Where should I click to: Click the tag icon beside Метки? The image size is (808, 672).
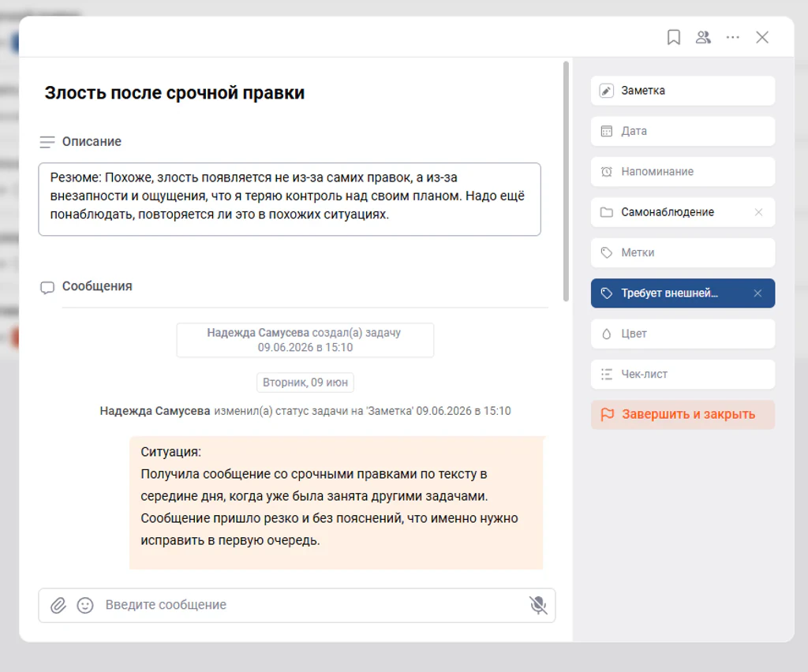point(607,253)
